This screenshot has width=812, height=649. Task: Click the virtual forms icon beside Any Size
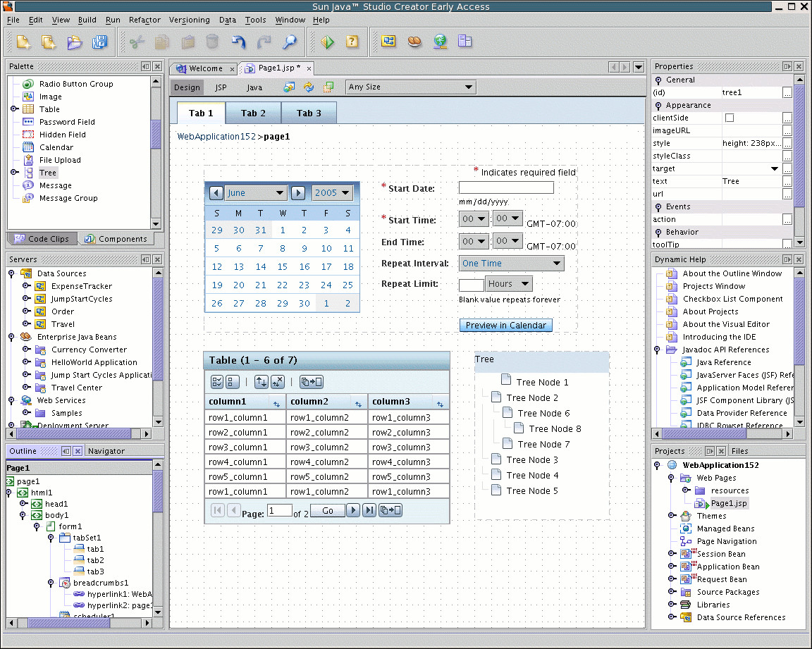pyautogui.click(x=328, y=87)
